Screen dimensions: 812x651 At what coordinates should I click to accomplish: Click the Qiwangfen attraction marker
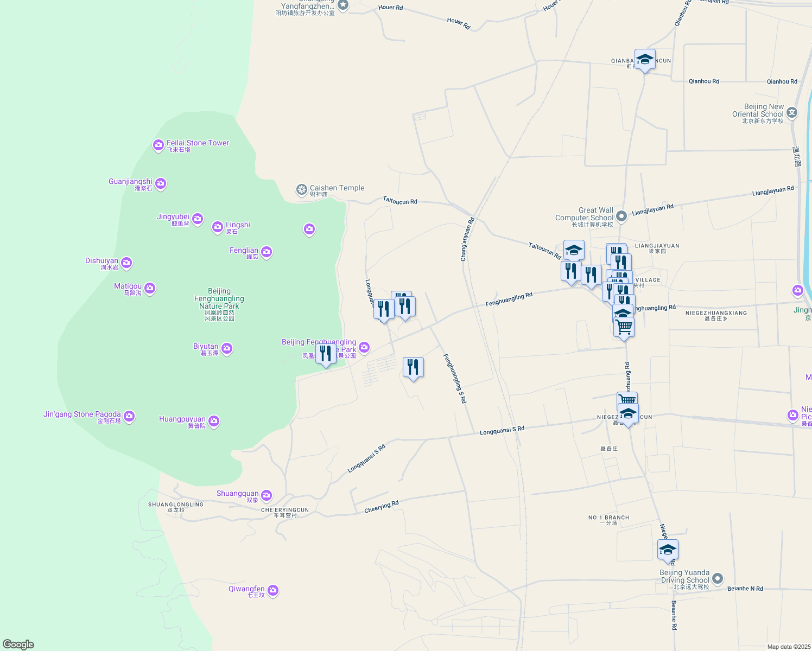pos(273,590)
